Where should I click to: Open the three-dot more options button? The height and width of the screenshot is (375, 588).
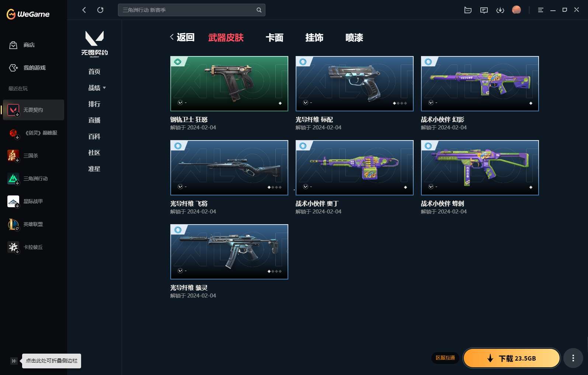[x=573, y=358]
